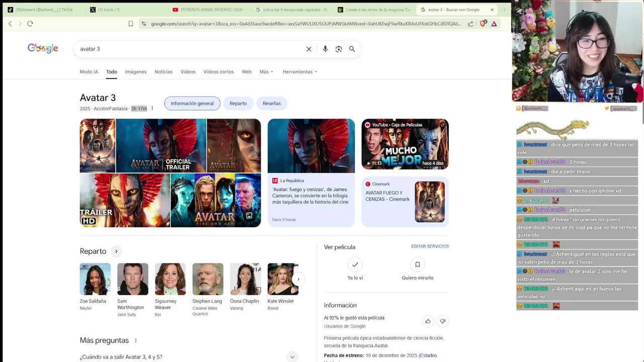Open Oona Chaplin cast photo
This screenshot has width=644, height=362.
point(246,279)
